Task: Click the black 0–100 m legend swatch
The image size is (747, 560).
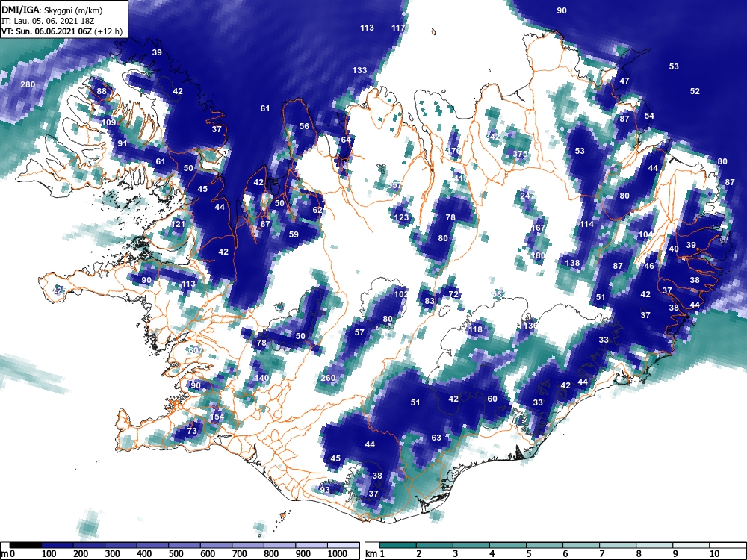Action: point(25,545)
